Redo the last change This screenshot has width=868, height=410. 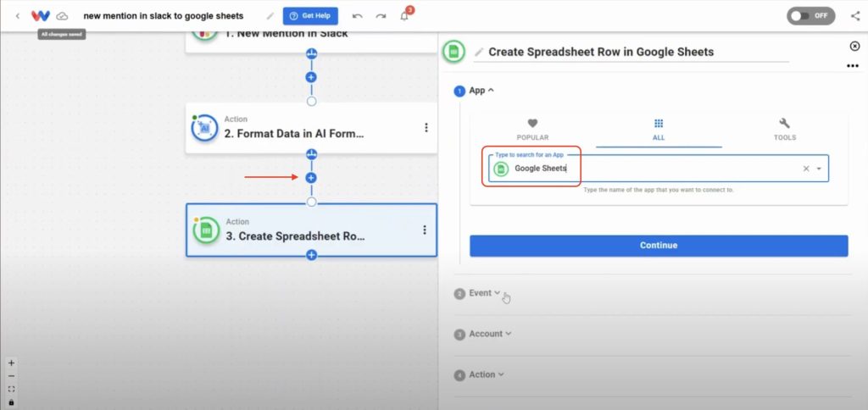tap(381, 16)
